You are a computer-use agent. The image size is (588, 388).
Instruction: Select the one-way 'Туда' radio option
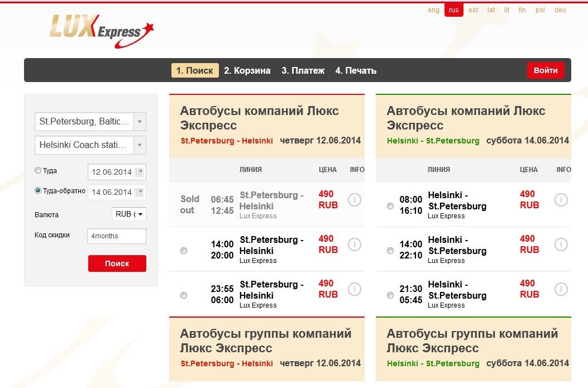click(38, 171)
